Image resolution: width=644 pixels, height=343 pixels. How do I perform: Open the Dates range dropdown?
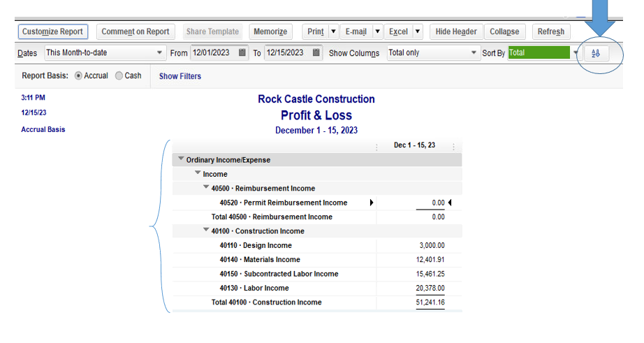tap(159, 52)
